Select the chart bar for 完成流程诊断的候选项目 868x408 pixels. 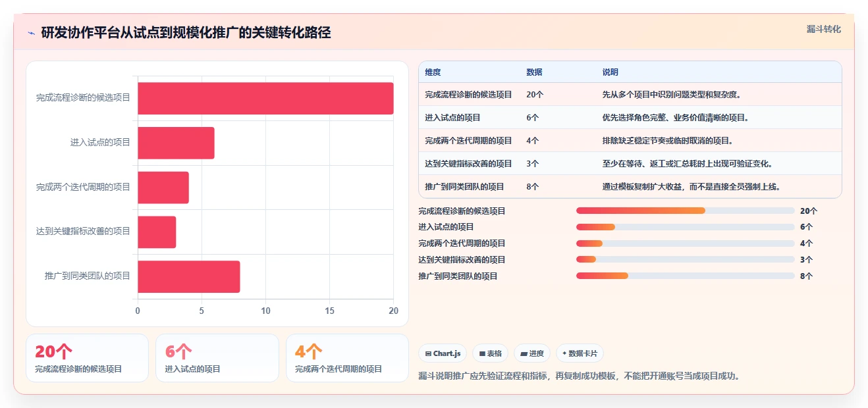pyautogui.click(x=265, y=98)
